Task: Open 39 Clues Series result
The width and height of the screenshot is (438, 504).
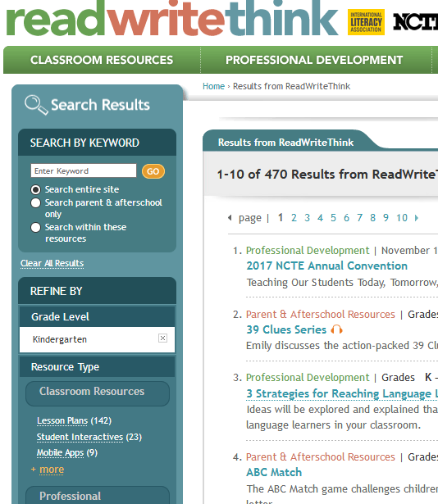Action: pos(286,329)
